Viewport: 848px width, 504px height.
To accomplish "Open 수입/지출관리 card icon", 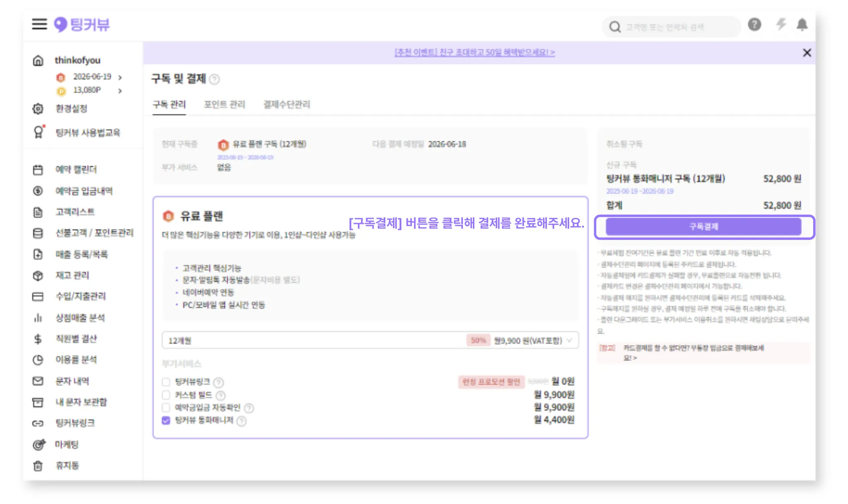I will coord(38,297).
